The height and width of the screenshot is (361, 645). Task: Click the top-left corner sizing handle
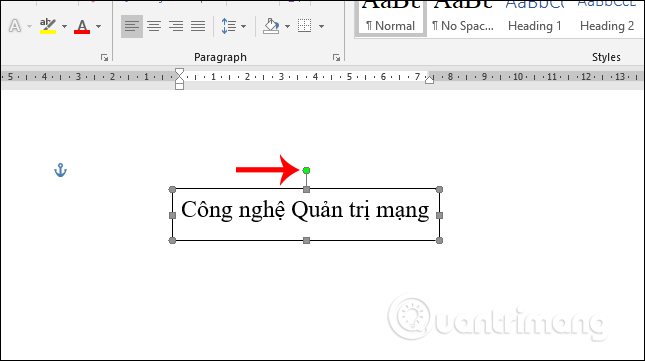[172, 190]
